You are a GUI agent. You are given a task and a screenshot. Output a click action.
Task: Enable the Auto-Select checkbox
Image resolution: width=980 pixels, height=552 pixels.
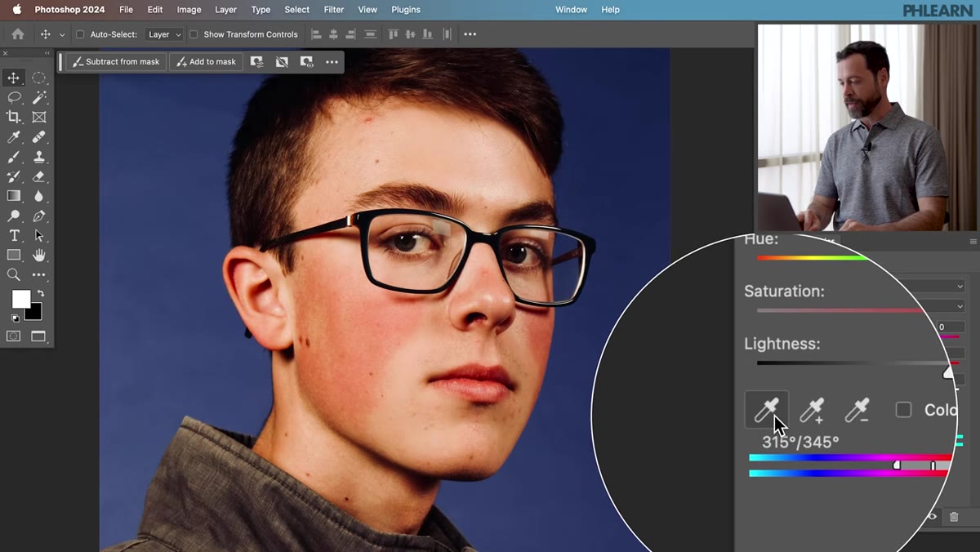[80, 34]
